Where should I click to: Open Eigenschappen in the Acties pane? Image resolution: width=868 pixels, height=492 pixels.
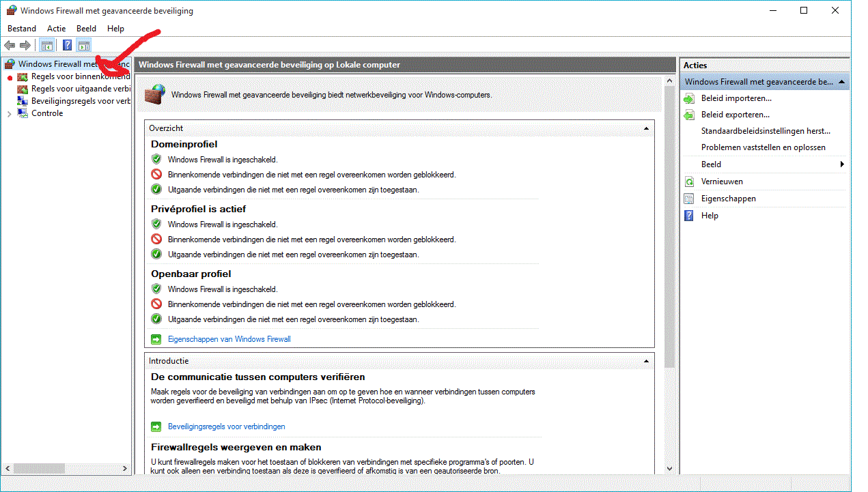pyautogui.click(x=728, y=199)
